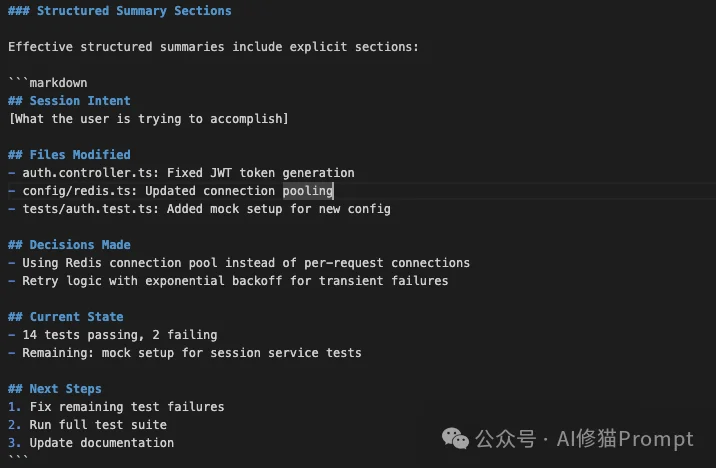Click the "Session Intent" heading

pyautogui.click(x=80, y=101)
